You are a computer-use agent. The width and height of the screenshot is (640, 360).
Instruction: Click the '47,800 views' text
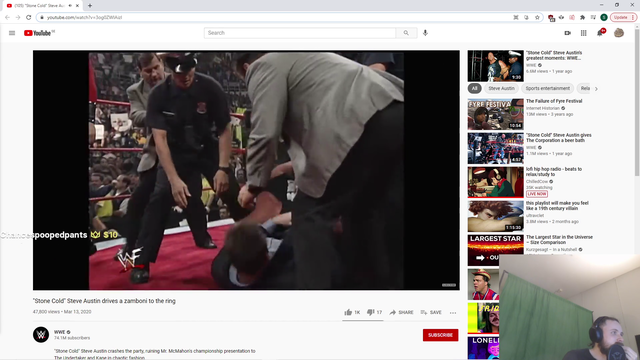46,312
